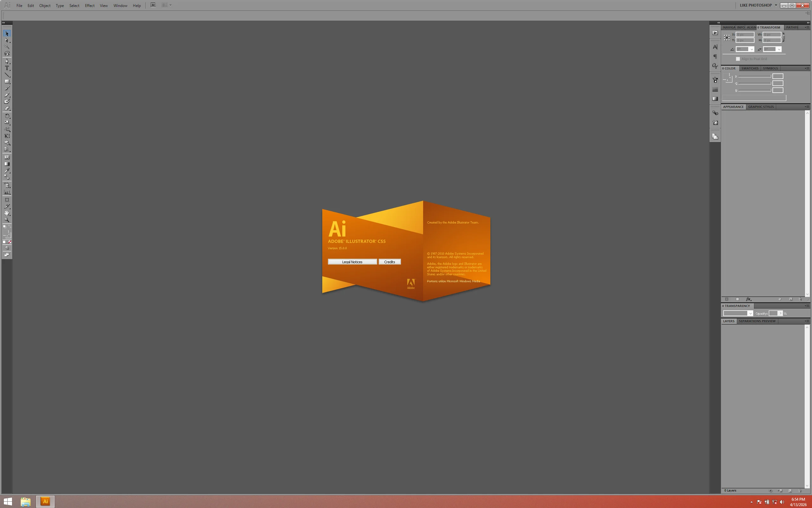The width and height of the screenshot is (812, 508).
Task: Select the Line Segment tool
Action: coord(7,75)
